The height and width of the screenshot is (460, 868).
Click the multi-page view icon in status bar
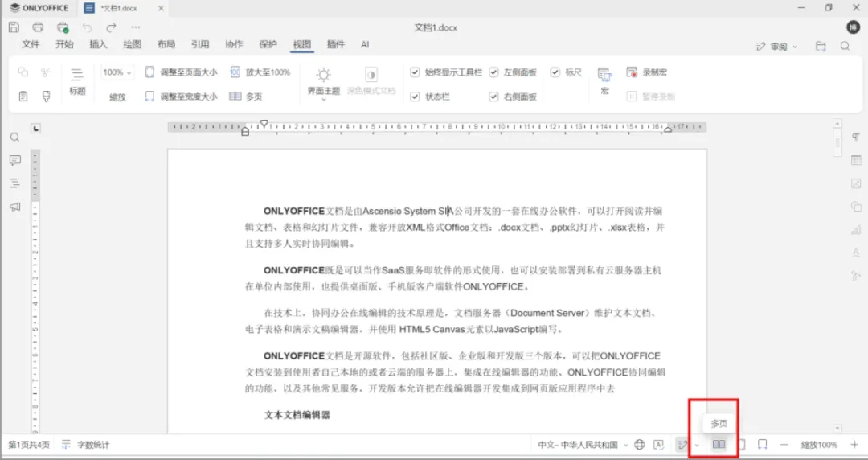[719, 444]
